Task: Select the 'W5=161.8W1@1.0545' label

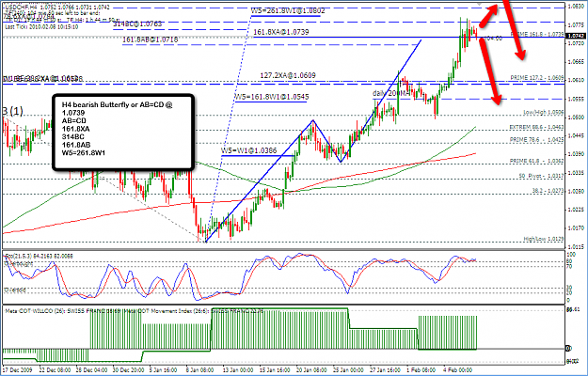Action: (x=272, y=98)
